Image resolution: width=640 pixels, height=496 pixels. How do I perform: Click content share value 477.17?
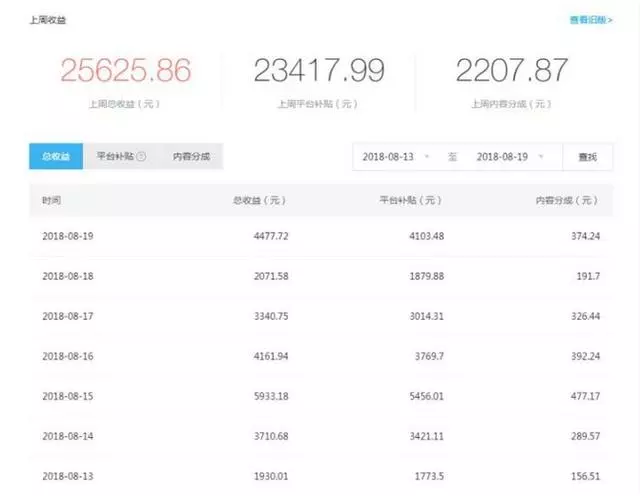[x=585, y=396]
